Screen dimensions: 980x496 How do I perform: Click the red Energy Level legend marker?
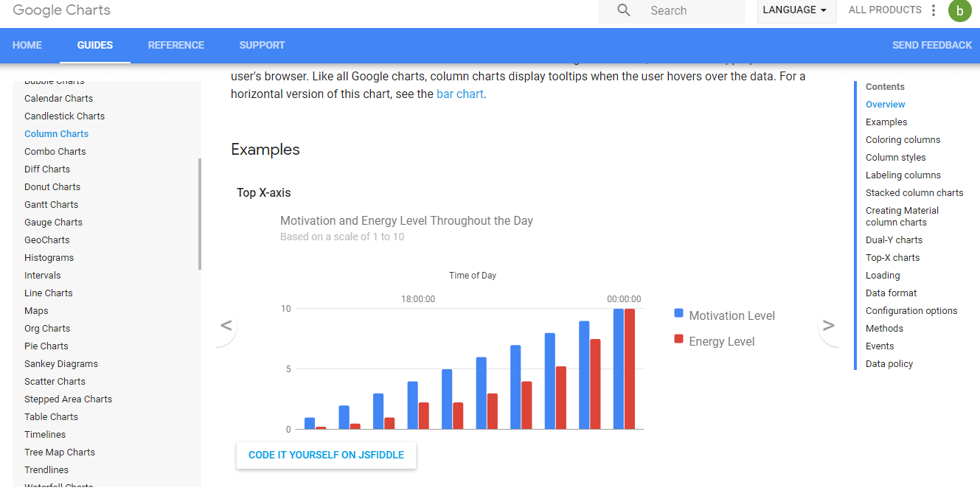(x=678, y=339)
